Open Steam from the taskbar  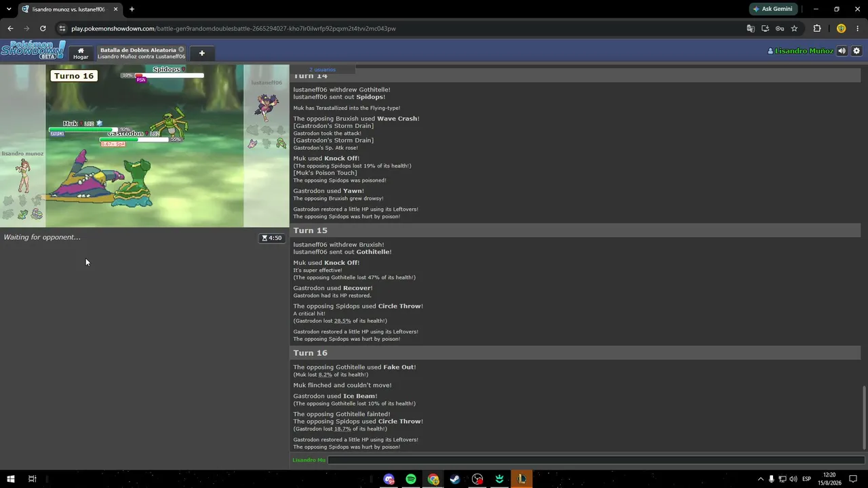[x=455, y=479]
